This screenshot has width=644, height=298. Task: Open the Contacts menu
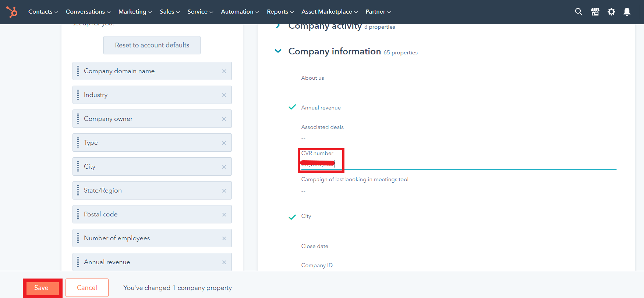(x=43, y=12)
